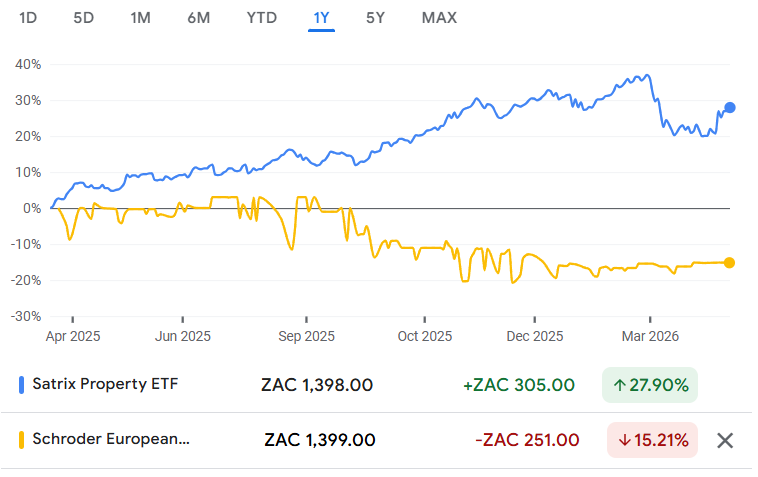Click the Satrix price ZAC 1,398.00
Image resolution: width=758 pixels, height=477 pixels.
317,385
